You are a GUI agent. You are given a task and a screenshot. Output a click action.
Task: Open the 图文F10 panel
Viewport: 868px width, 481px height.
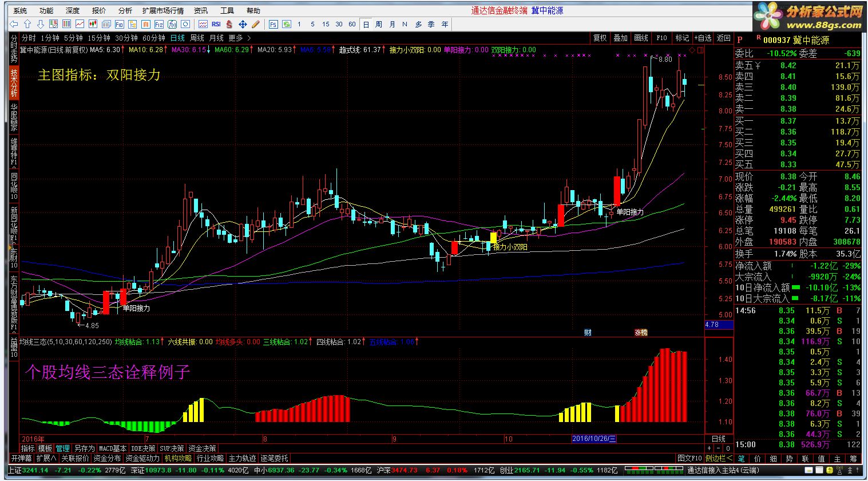click(689, 458)
